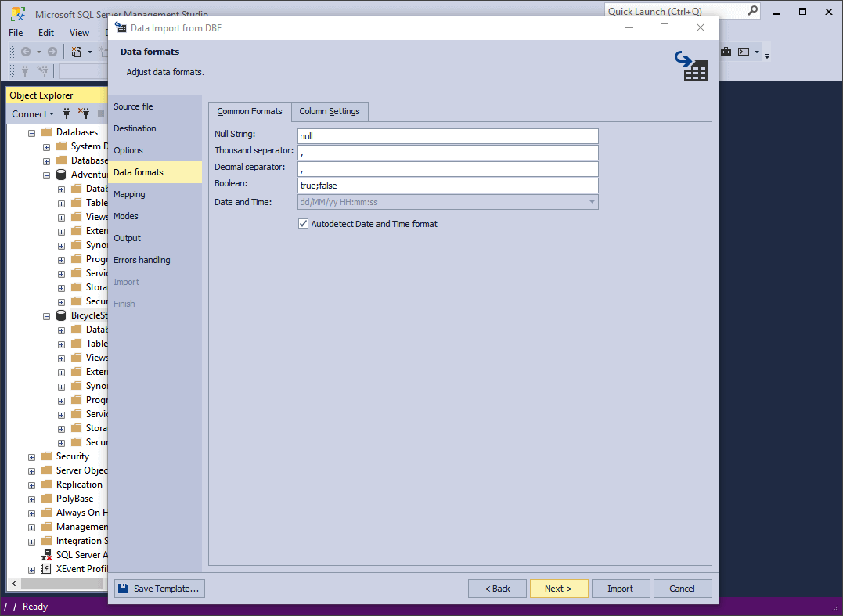Go to the Errors handling step
The height and width of the screenshot is (616, 843).
(x=142, y=260)
